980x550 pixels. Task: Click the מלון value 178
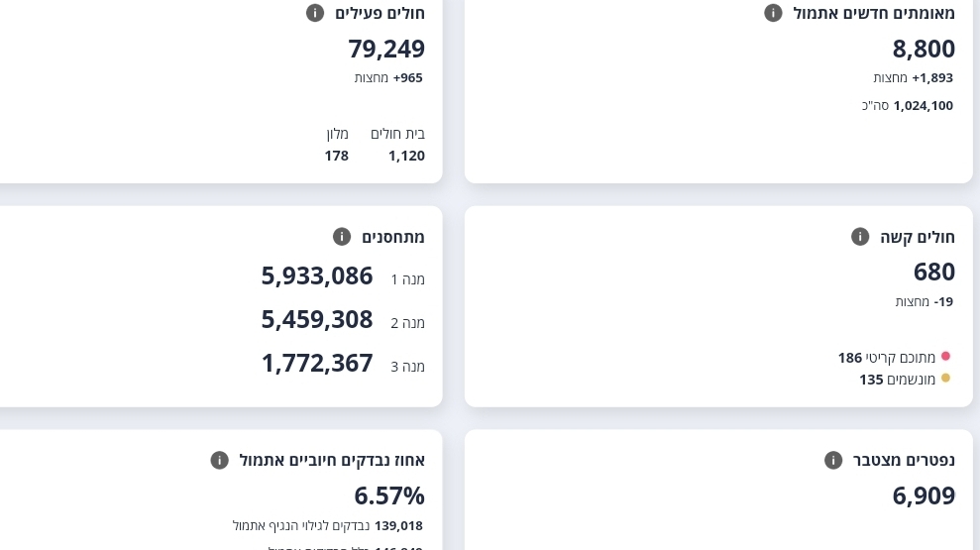tap(336, 156)
